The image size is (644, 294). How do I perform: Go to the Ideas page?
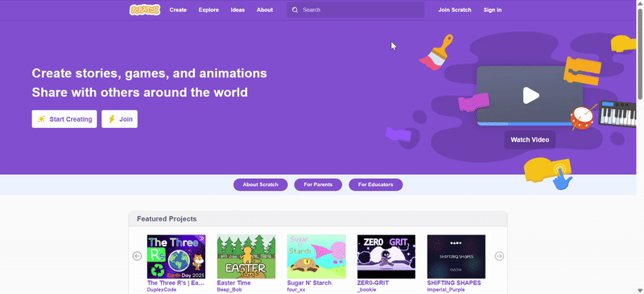[237, 10]
